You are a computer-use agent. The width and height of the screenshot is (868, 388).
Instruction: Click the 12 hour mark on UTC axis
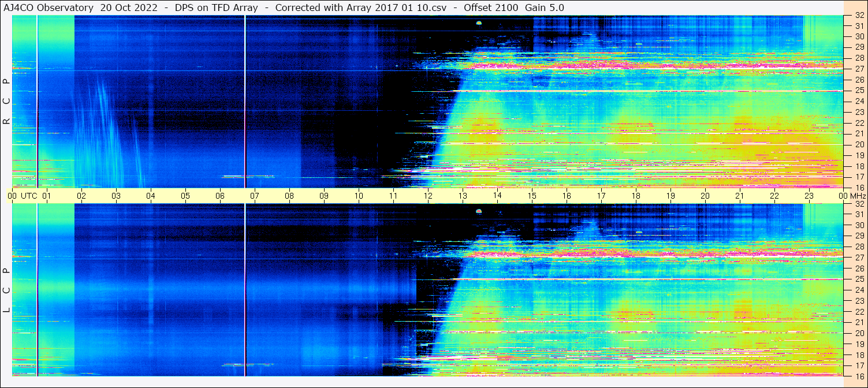[428, 196]
